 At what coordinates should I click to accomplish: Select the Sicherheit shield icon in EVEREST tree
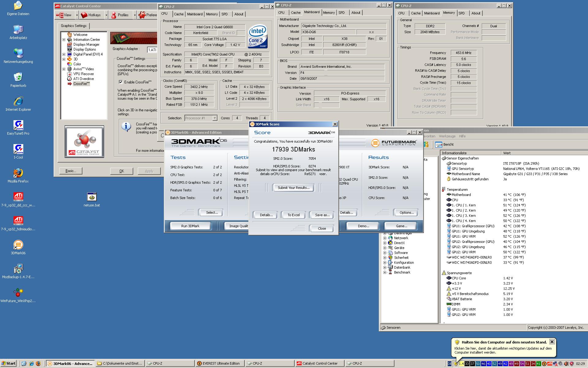(390, 258)
